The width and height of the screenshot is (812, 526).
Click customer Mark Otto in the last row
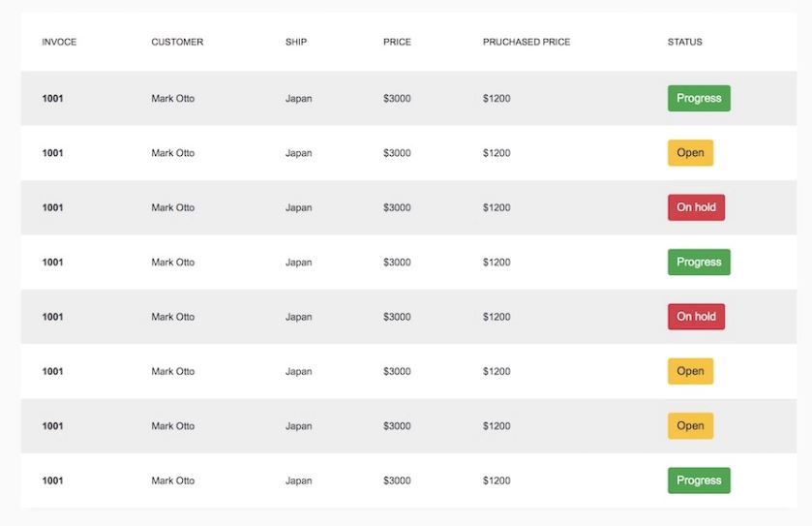point(172,480)
